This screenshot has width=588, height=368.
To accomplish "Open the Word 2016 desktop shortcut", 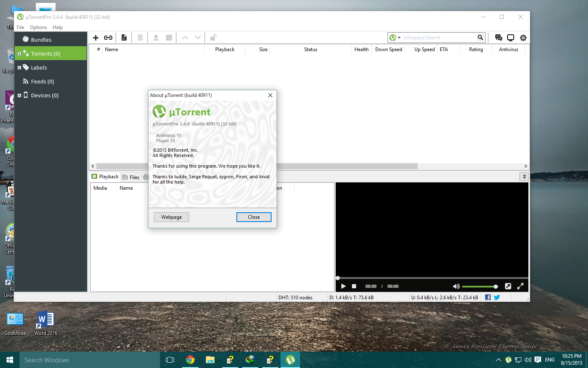I will point(46,324).
